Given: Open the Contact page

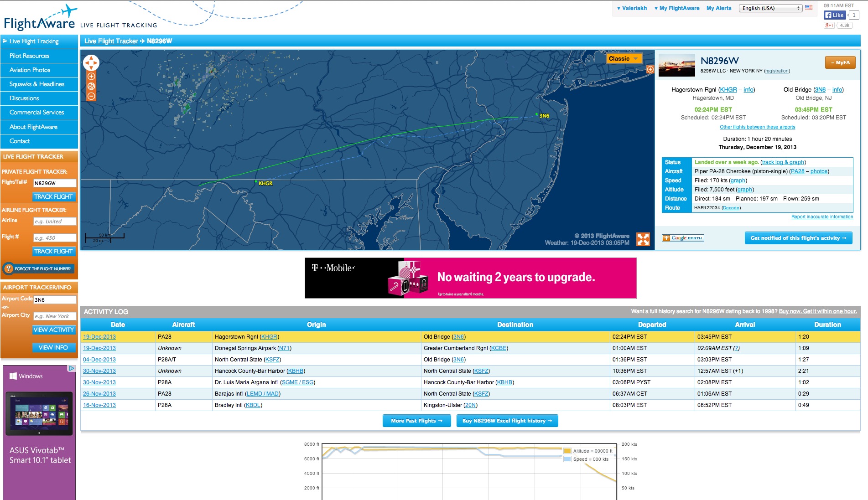Looking at the screenshot, I should point(39,141).
